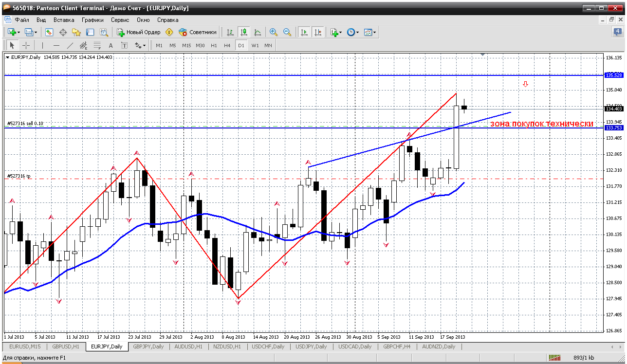
Task: Select the Text Label tool
Action: click(x=125, y=45)
